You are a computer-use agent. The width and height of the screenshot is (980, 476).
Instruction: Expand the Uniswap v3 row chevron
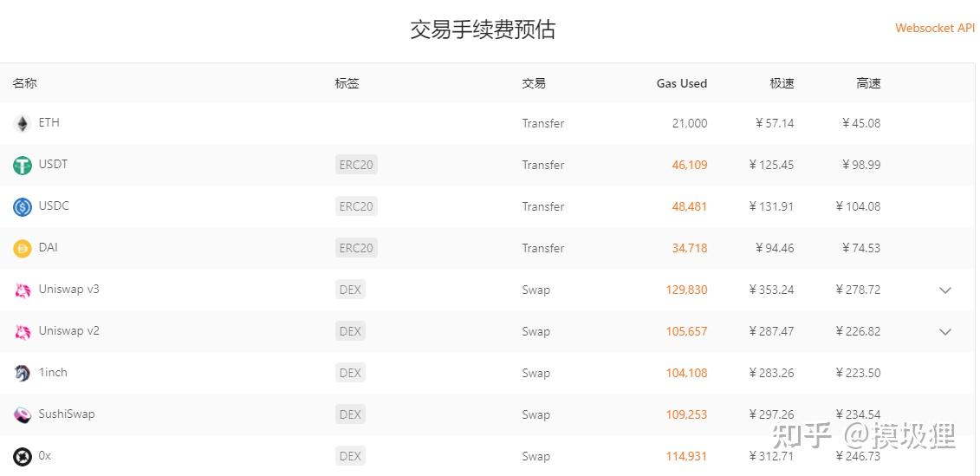pos(945,290)
